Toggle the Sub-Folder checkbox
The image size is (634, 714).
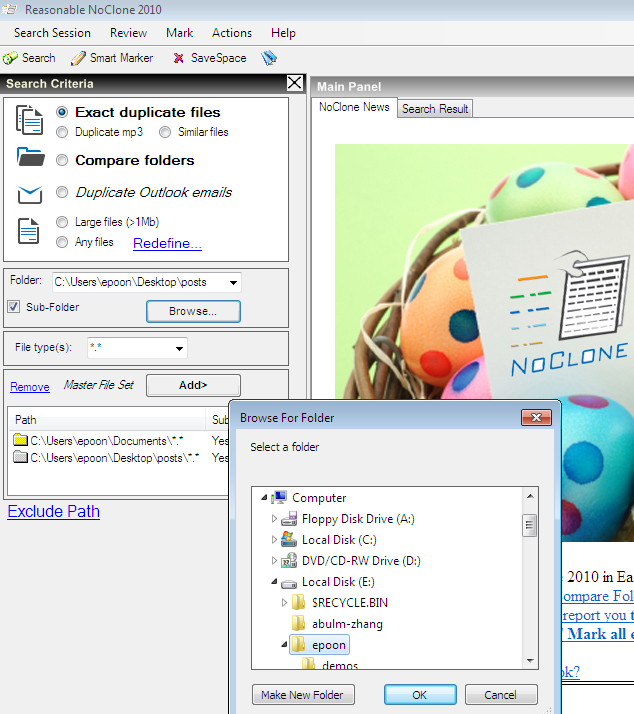[14, 306]
